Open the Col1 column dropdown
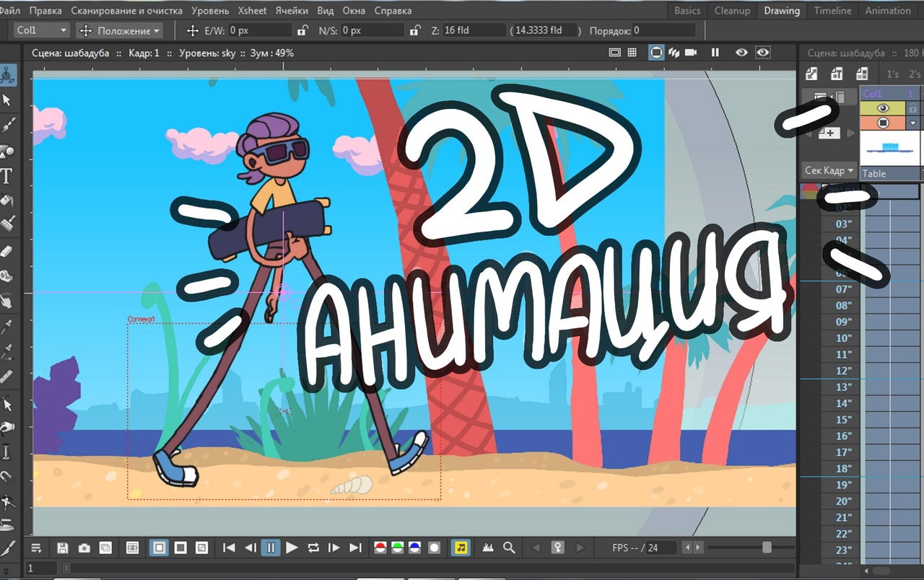Viewport: 924px width, 580px height. click(63, 31)
